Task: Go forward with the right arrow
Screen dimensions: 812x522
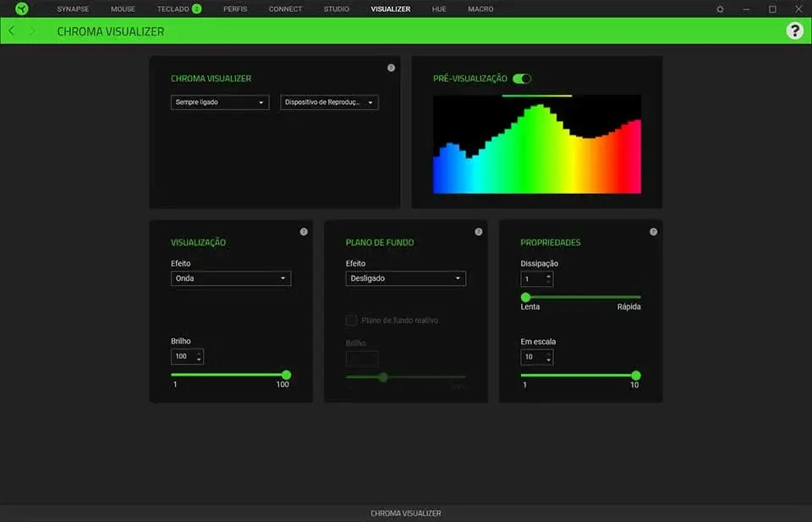Action: coord(32,31)
